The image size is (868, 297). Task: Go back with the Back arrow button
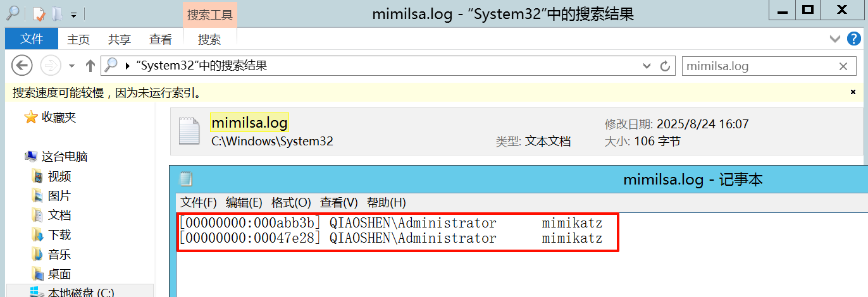pyautogui.click(x=22, y=65)
